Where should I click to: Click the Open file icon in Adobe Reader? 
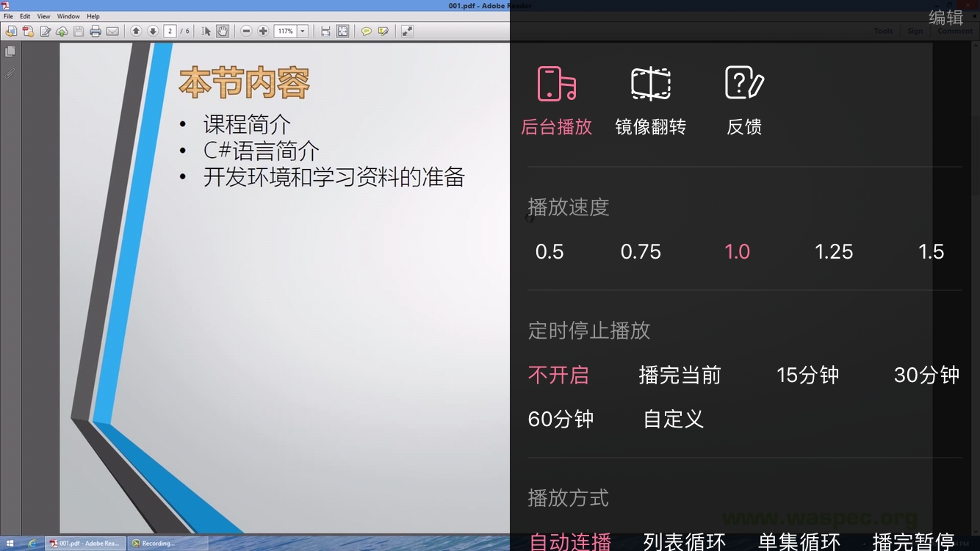coord(11,31)
